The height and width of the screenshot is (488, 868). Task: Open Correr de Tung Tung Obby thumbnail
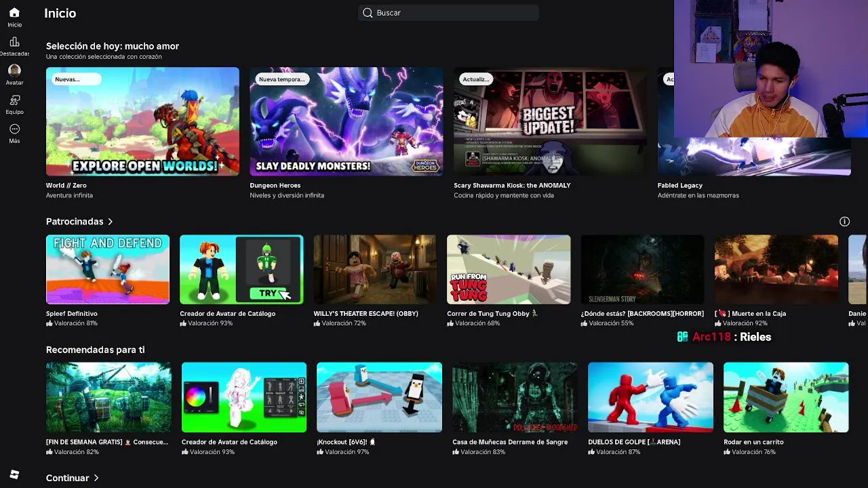509,270
